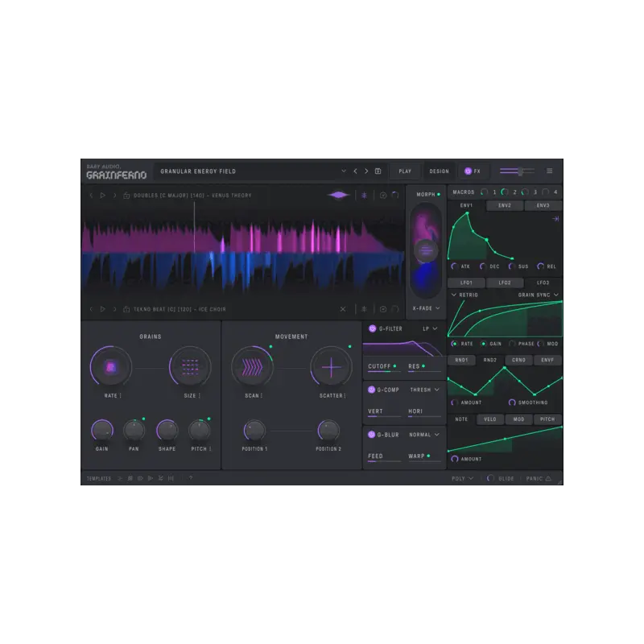Screen dimensions: 644x644
Task: Switch to the ENV3 tab
Action: 543,205
